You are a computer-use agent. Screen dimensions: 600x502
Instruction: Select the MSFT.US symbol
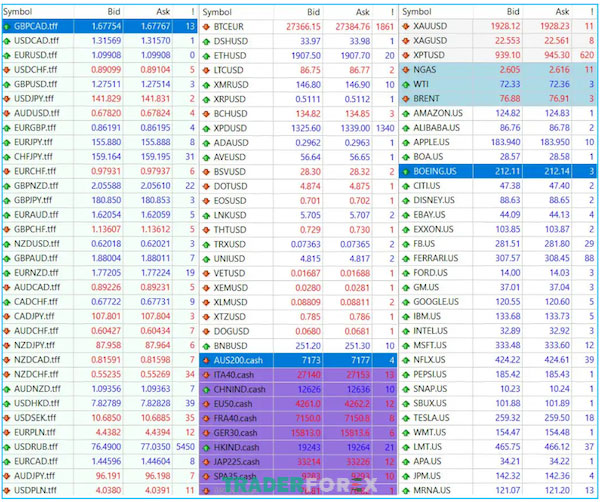point(430,346)
